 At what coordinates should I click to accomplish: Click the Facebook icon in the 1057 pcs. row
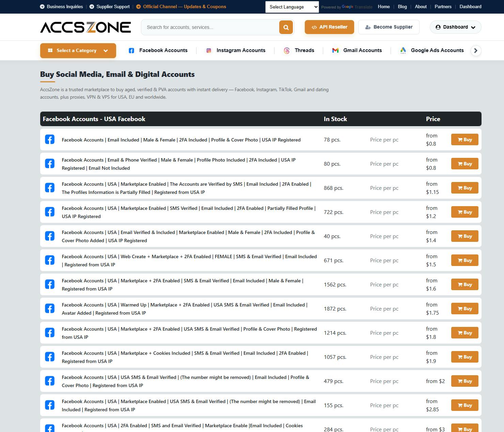click(50, 357)
